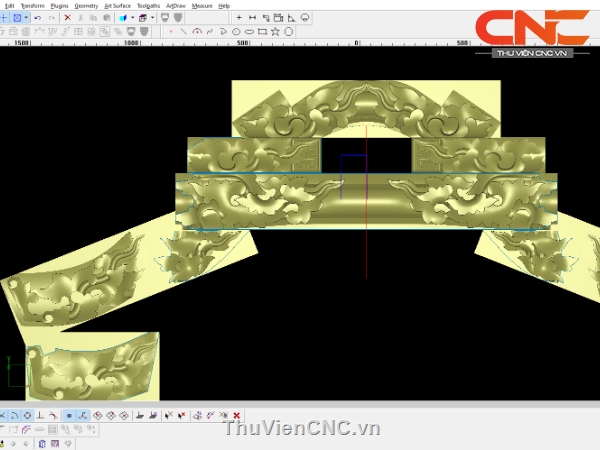Select the rectangle drawing tool
The width and height of the screenshot is (600, 450).
click(263, 32)
